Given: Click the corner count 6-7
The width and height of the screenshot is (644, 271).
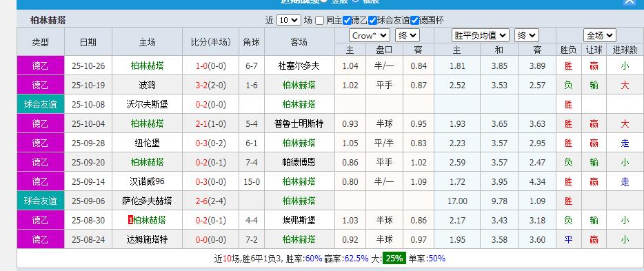Looking at the screenshot, I should (x=252, y=66).
